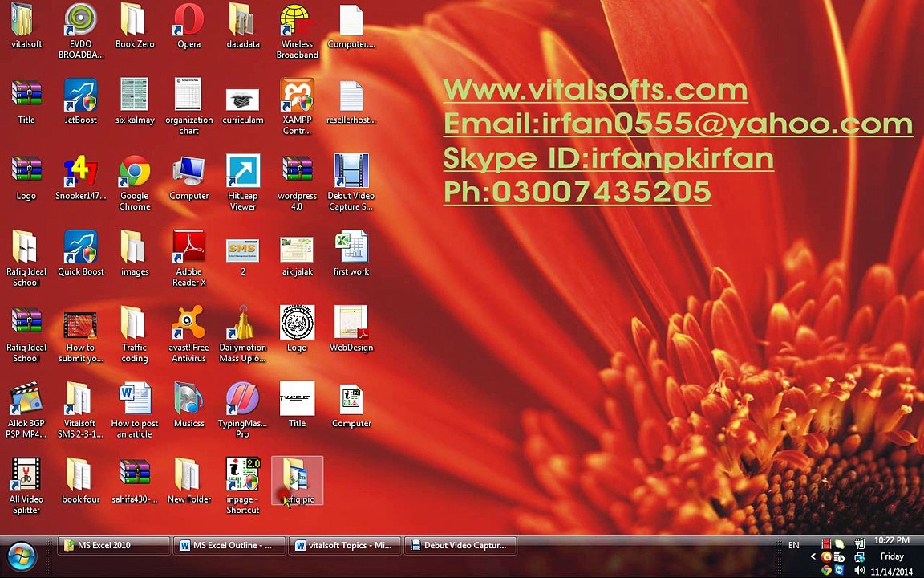
Task: Open How to post an article document
Action: [135, 410]
